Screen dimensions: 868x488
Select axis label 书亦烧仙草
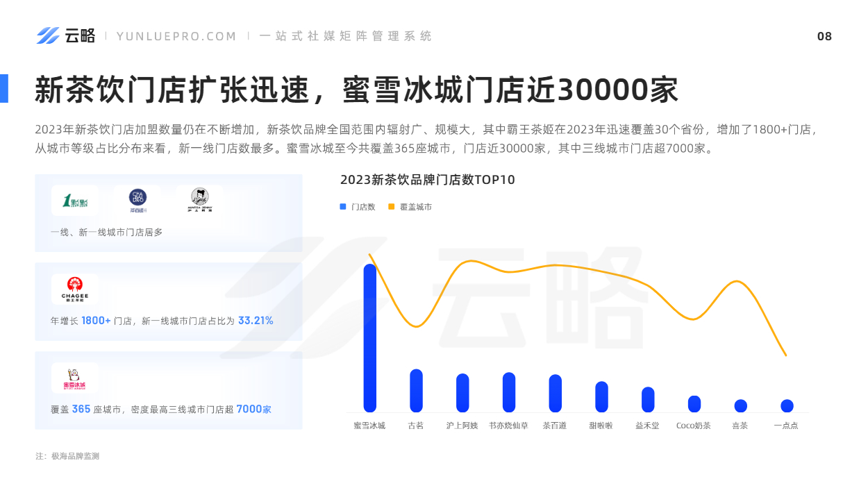tap(508, 426)
